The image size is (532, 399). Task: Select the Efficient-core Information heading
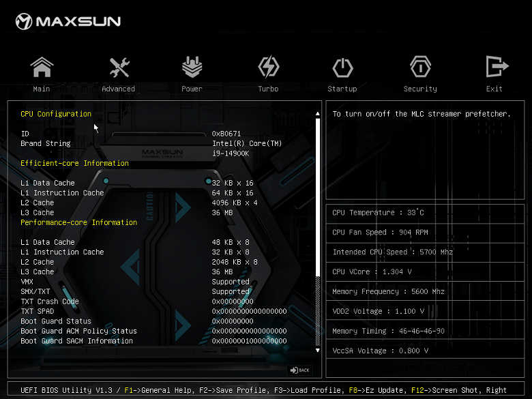(74, 163)
